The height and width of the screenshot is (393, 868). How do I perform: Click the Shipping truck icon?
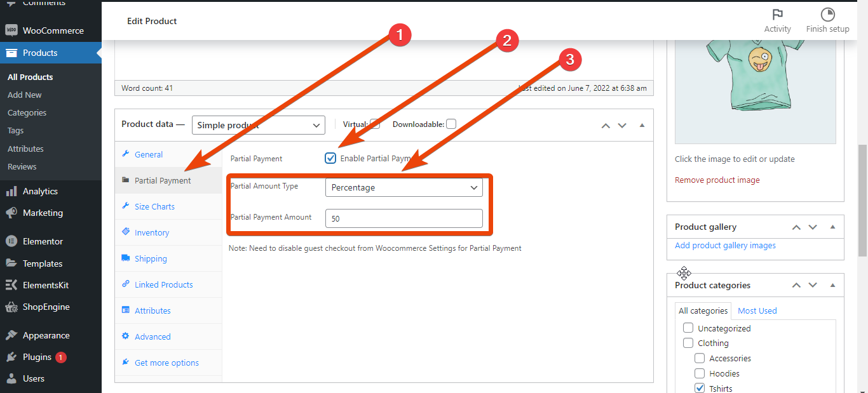click(126, 258)
